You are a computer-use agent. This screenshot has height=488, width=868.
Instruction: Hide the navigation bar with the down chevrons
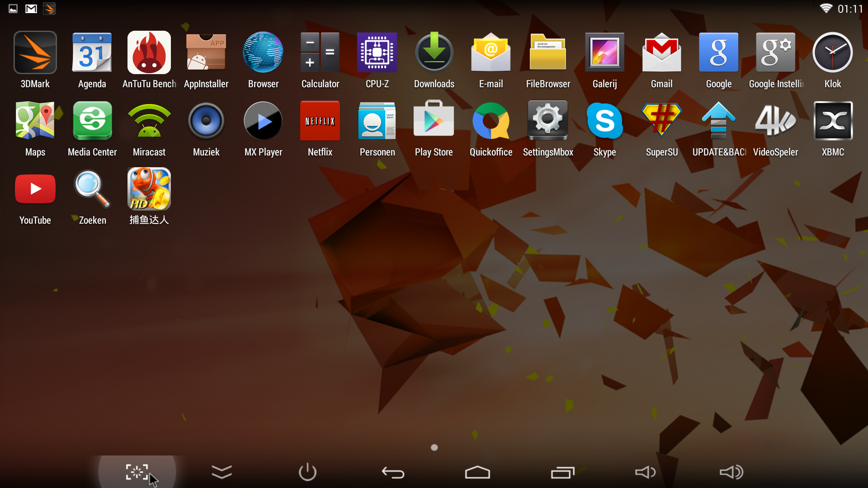[x=222, y=472]
